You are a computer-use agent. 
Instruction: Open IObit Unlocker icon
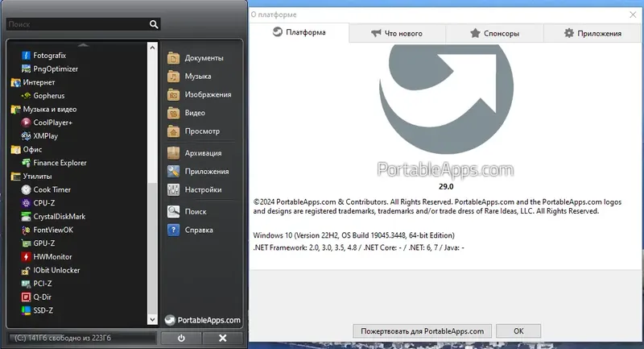pos(26,270)
